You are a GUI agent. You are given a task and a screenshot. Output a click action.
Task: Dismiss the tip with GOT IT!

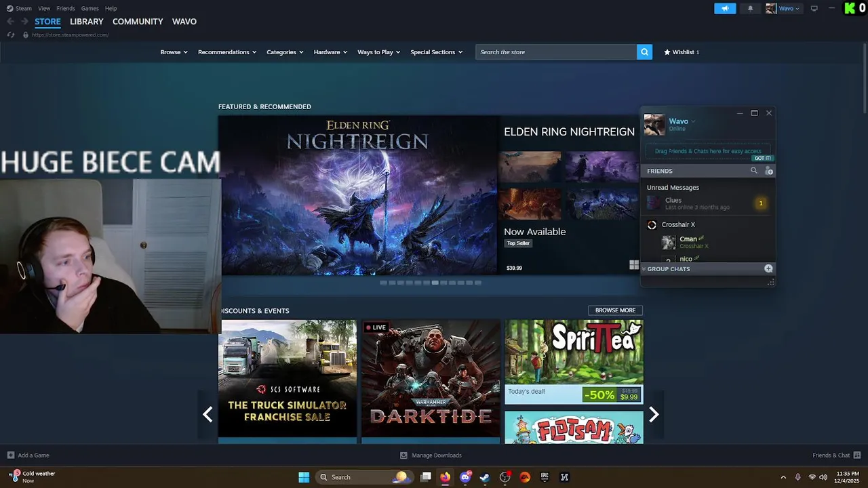point(763,158)
